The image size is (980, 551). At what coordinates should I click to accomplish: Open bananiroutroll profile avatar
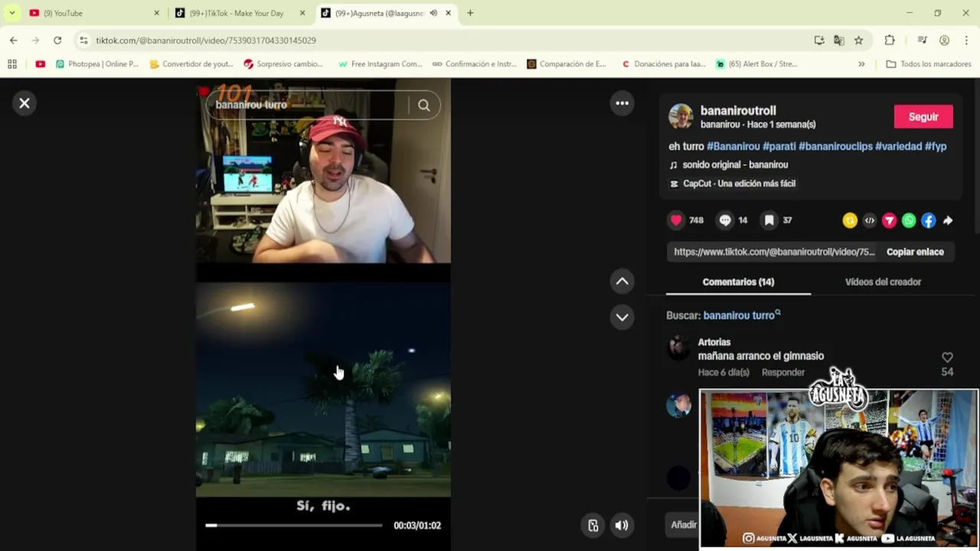point(680,117)
